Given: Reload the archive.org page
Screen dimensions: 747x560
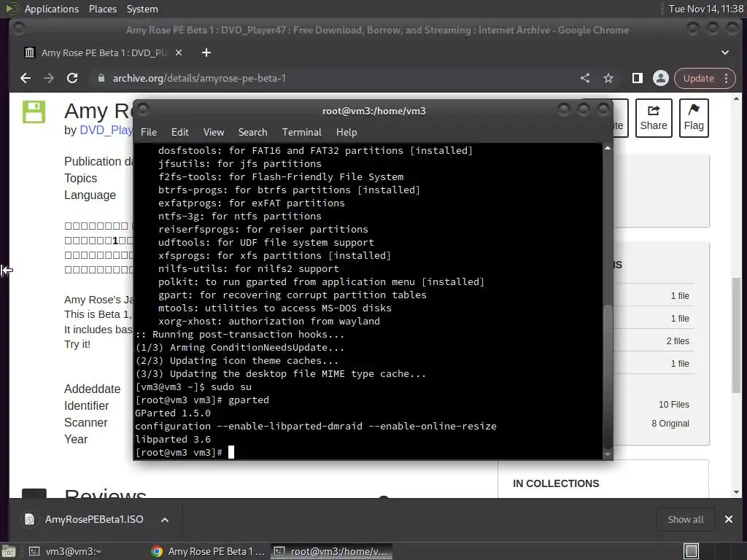Looking at the screenshot, I should pos(72,78).
